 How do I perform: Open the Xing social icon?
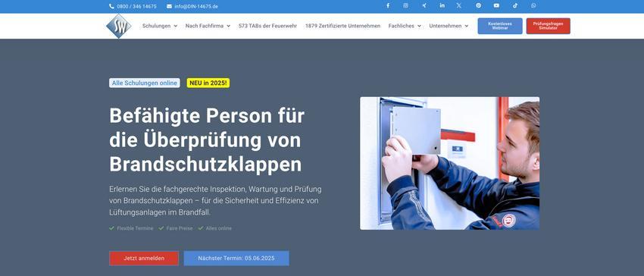[424, 6]
